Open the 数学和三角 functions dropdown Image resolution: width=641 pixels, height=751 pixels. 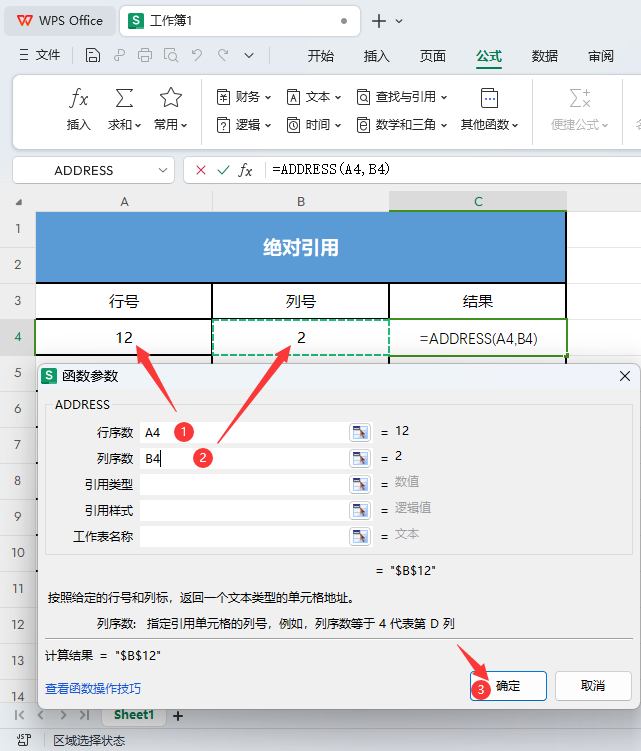coord(402,125)
